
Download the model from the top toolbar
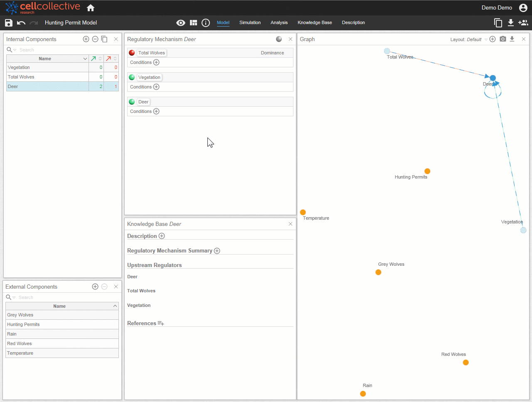[x=511, y=23]
